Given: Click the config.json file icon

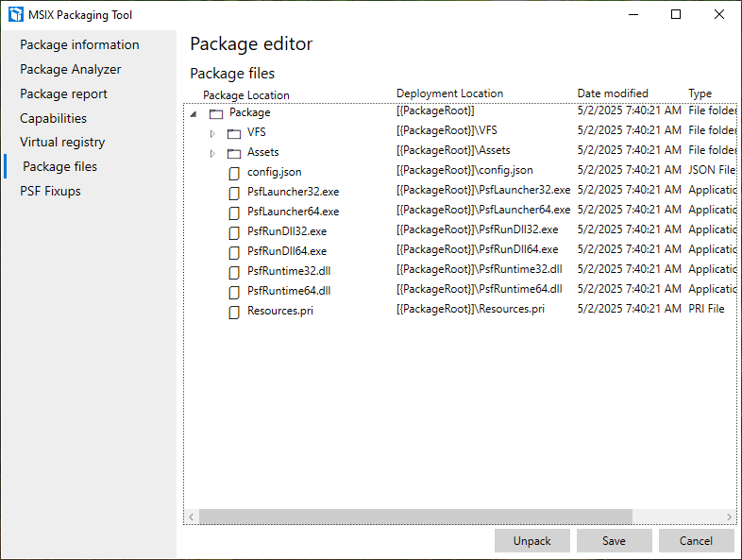Looking at the screenshot, I should (x=234, y=174).
